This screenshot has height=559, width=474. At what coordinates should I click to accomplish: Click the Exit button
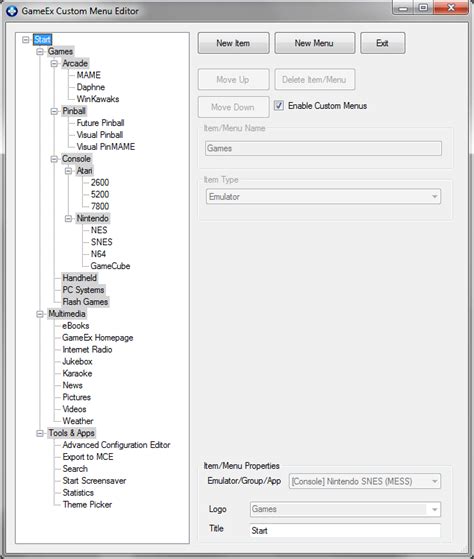(382, 43)
